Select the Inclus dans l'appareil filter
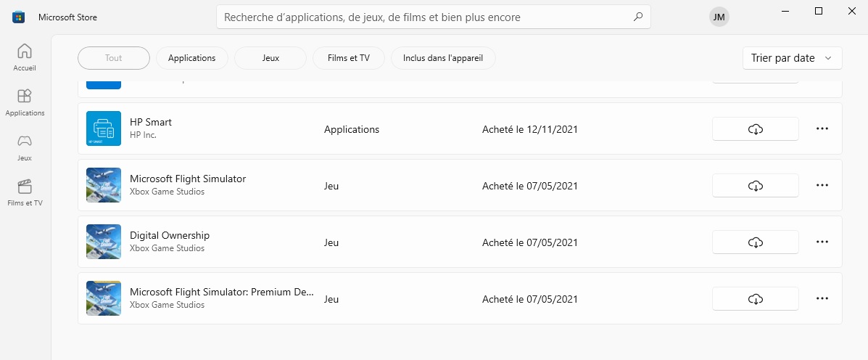Image resolution: width=868 pixels, height=360 pixels. point(443,58)
